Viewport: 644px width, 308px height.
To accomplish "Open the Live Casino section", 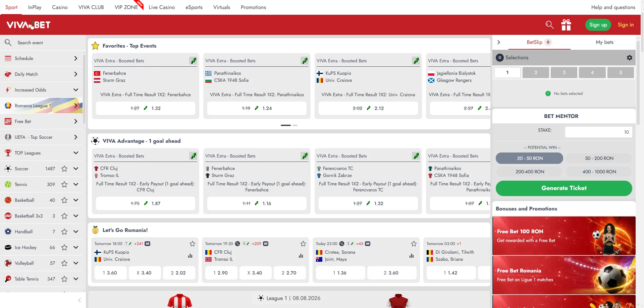I will pos(162,7).
